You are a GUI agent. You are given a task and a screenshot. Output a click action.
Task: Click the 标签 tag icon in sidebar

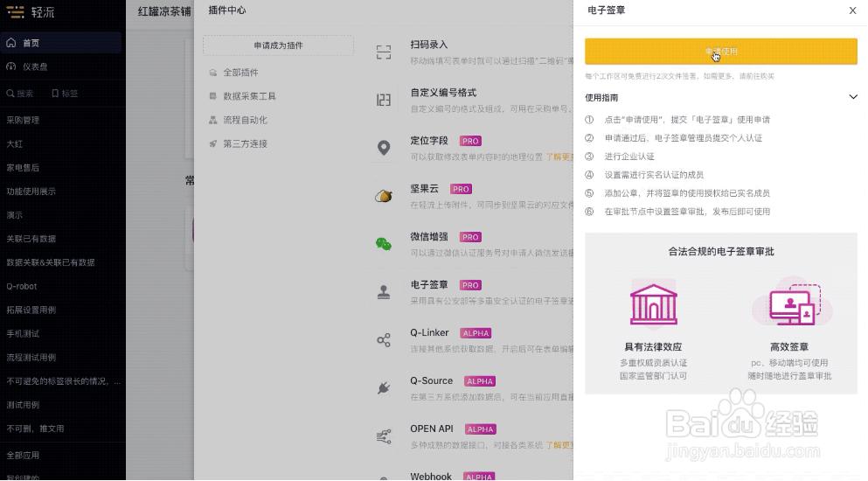pos(55,94)
